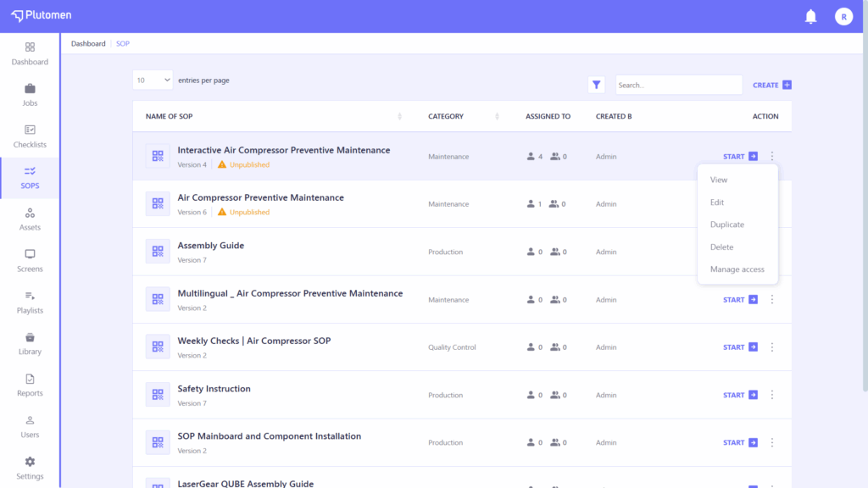Click assigned users count 4

[535, 157]
